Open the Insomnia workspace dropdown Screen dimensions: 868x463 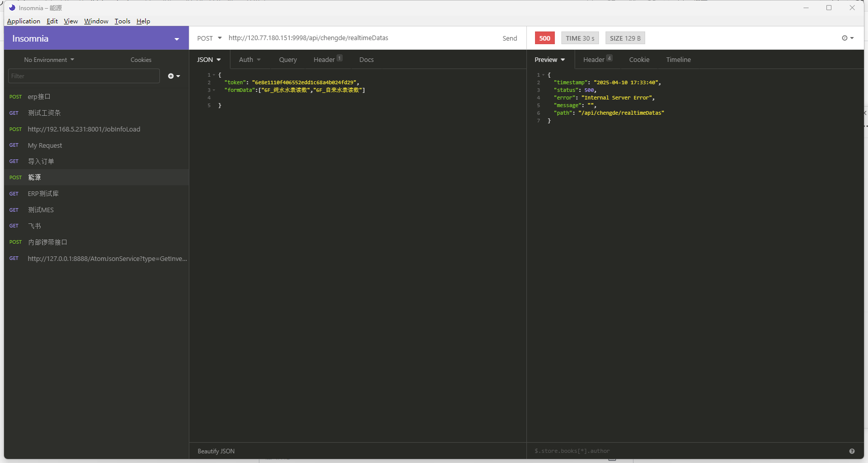click(x=96, y=39)
